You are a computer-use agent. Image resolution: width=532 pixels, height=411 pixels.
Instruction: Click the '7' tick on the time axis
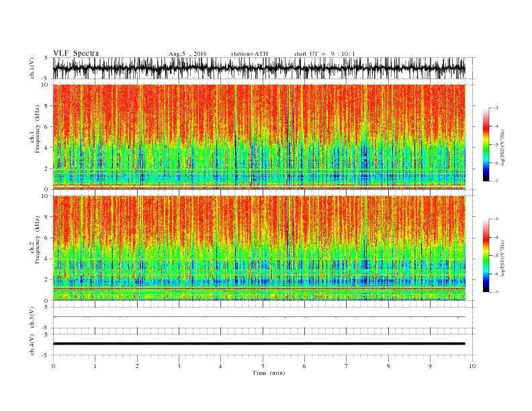[x=347, y=366]
